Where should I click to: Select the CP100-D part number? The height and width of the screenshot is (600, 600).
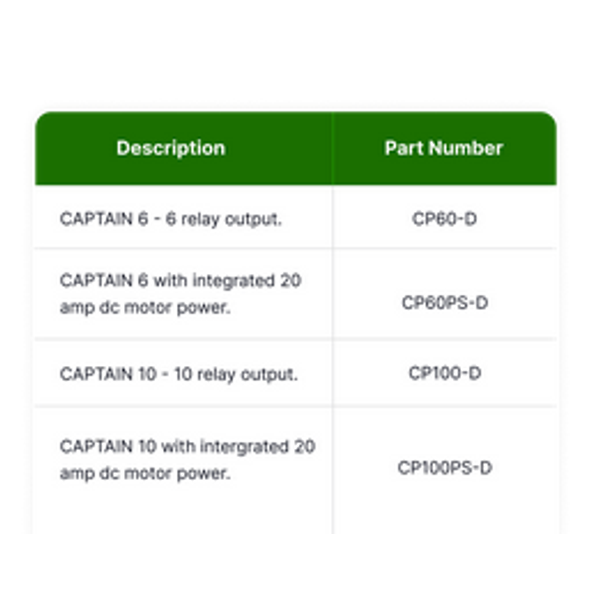pyautogui.click(x=445, y=373)
